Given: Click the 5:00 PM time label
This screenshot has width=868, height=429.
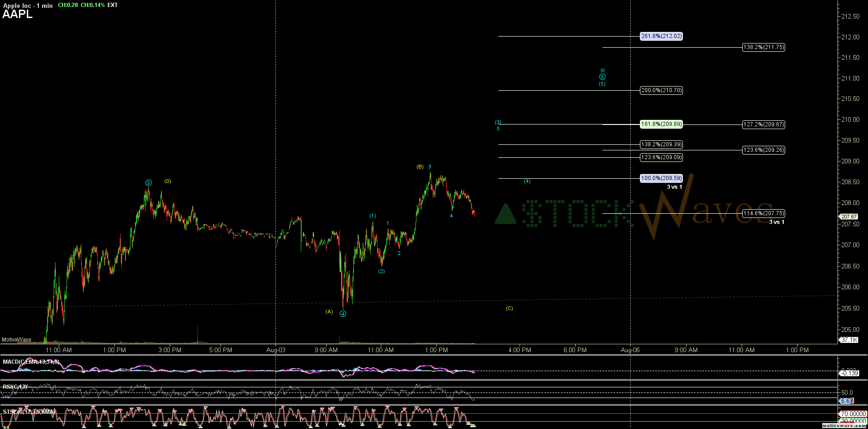Looking at the screenshot, I should click(221, 350).
